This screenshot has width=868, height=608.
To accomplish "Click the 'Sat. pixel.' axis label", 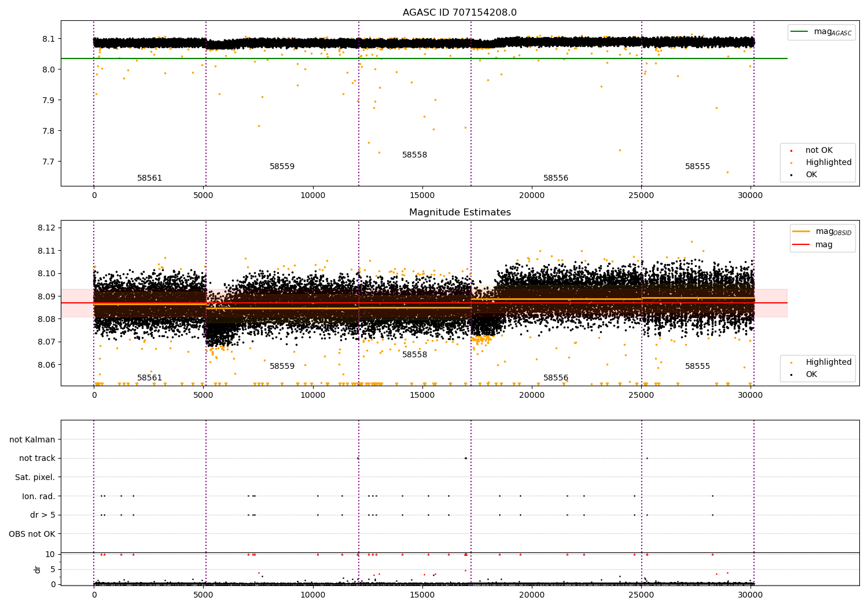I will click(35, 478).
